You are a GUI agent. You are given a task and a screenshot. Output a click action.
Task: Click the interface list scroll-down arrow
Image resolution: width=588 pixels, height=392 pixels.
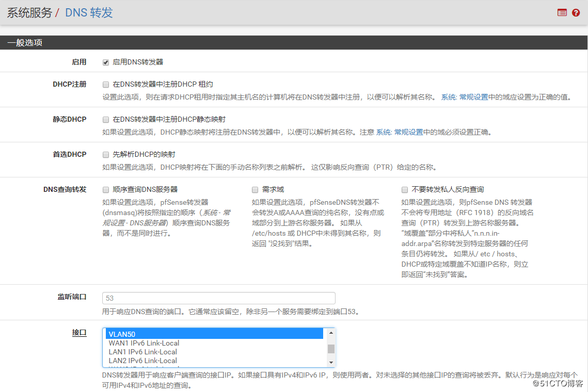click(331, 363)
